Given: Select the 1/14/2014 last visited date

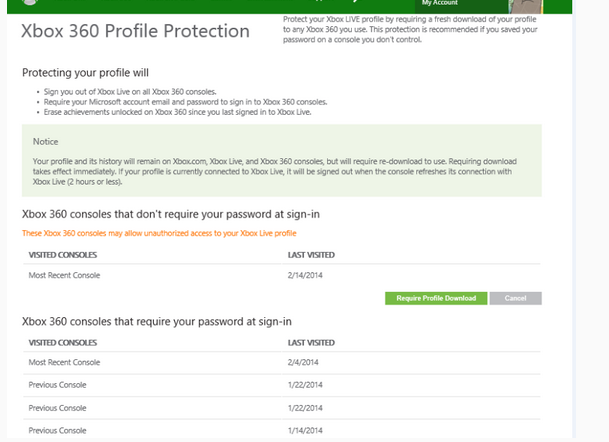Looking at the screenshot, I should [x=303, y=431].
